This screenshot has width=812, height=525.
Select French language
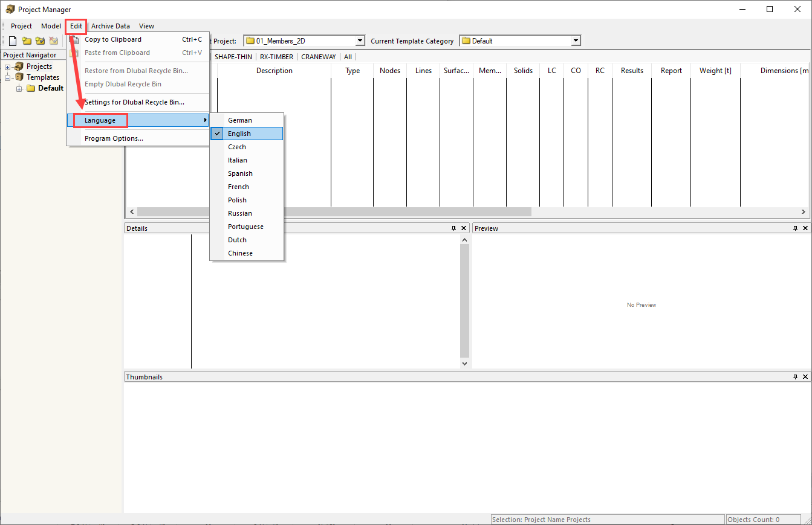point(247,187)
